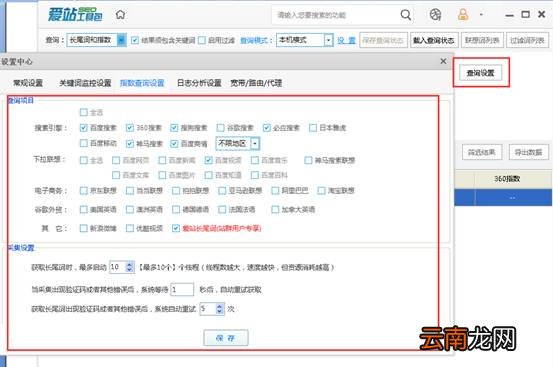This screenshot has height=367, width=553.
Task: Uncheck the 百度搜索 checkbox
Action: (84, 128)
